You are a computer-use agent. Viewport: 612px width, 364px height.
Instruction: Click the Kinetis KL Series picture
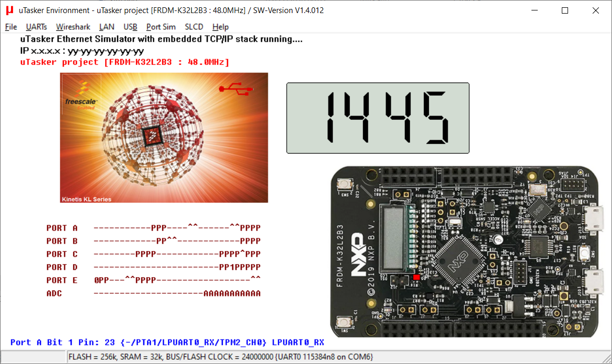164,138
